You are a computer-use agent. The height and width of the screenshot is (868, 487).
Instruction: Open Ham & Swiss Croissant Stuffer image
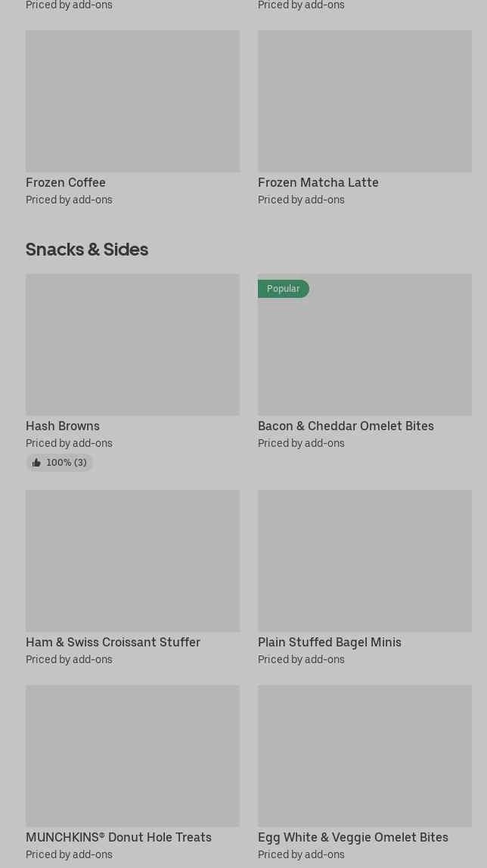coord(132,561)
